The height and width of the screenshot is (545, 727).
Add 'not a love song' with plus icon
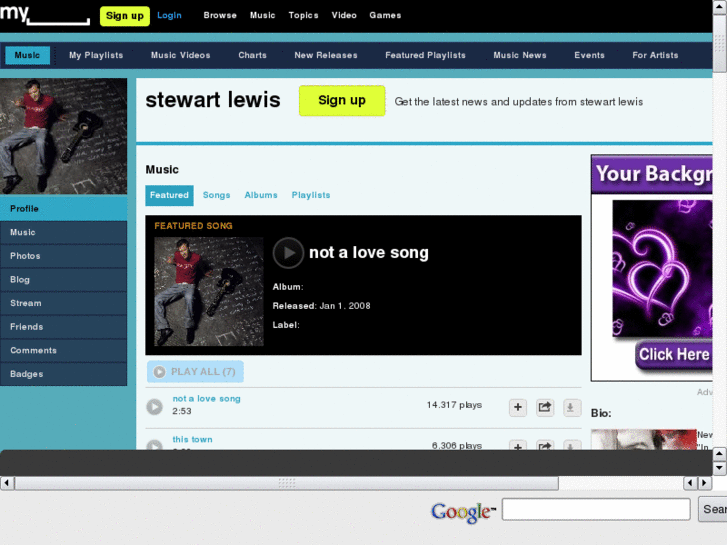pyautogui.click(x=517, y=407)
